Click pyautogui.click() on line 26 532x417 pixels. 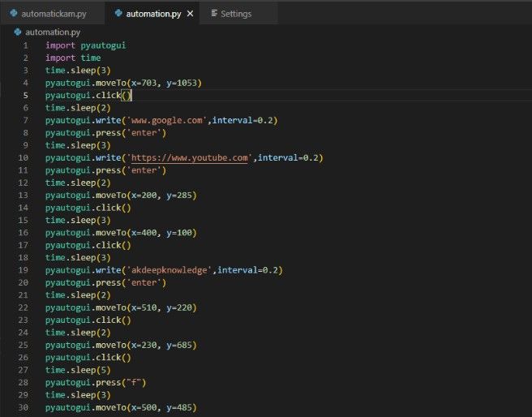88,357
